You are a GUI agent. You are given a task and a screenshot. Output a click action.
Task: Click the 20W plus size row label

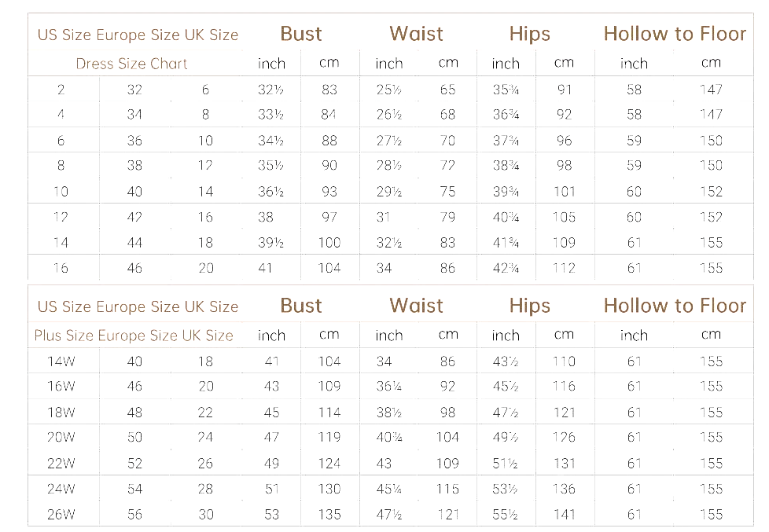coord(61,438)
